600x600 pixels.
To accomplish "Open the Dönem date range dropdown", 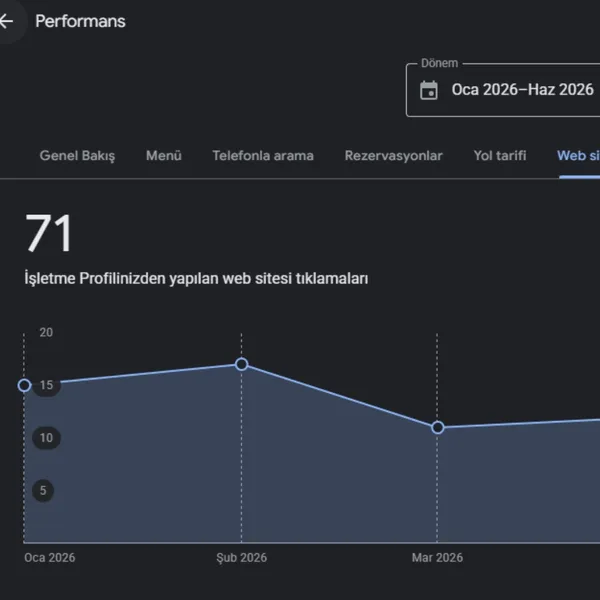I will 503,90.
